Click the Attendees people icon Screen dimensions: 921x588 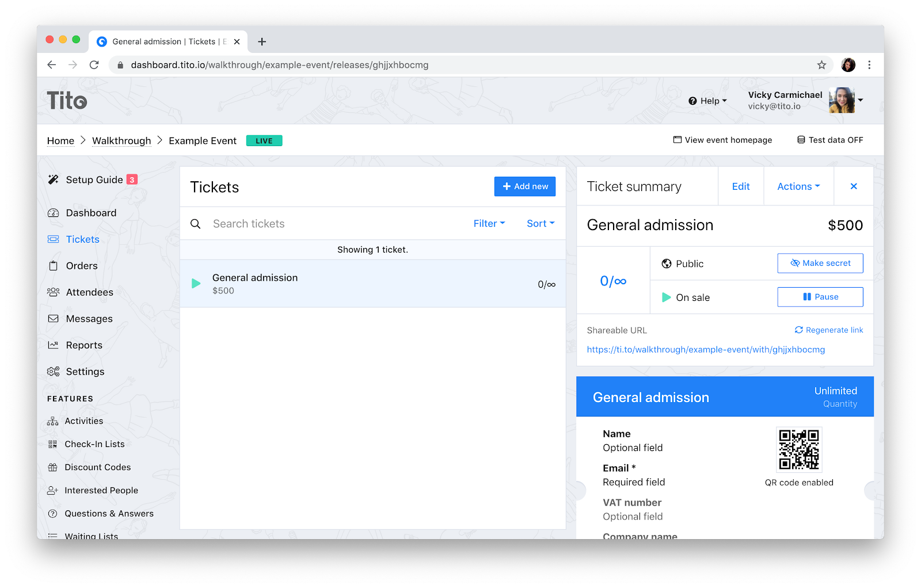click(x=54, y=292)
